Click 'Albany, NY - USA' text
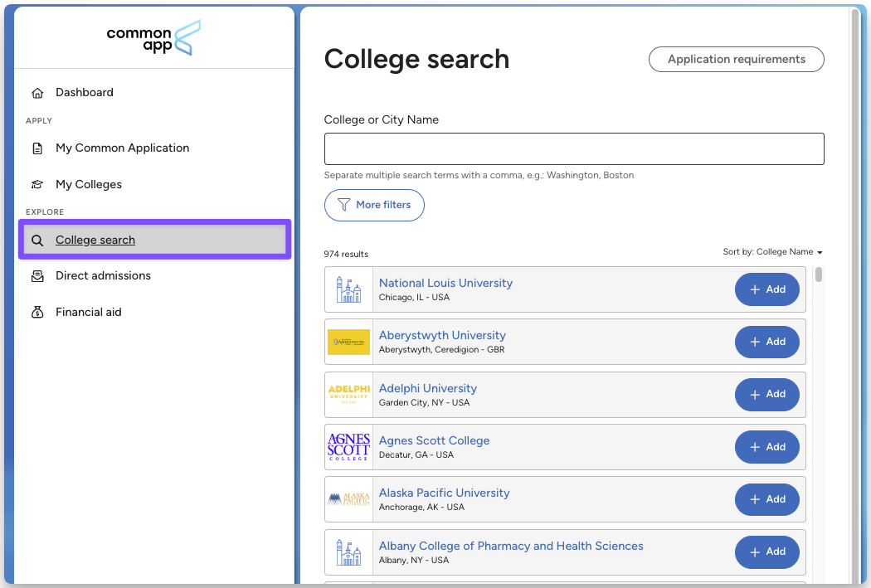Viewport: 871px width, 588px height. [414, 561]
